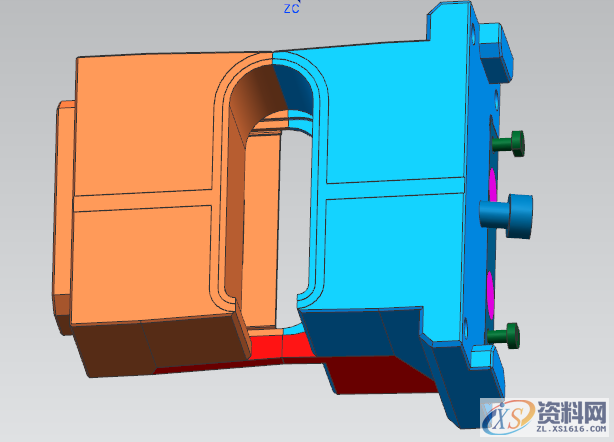Select the lower magenta hole on the plate
614x442 pixels.
[x=490, y=289]
